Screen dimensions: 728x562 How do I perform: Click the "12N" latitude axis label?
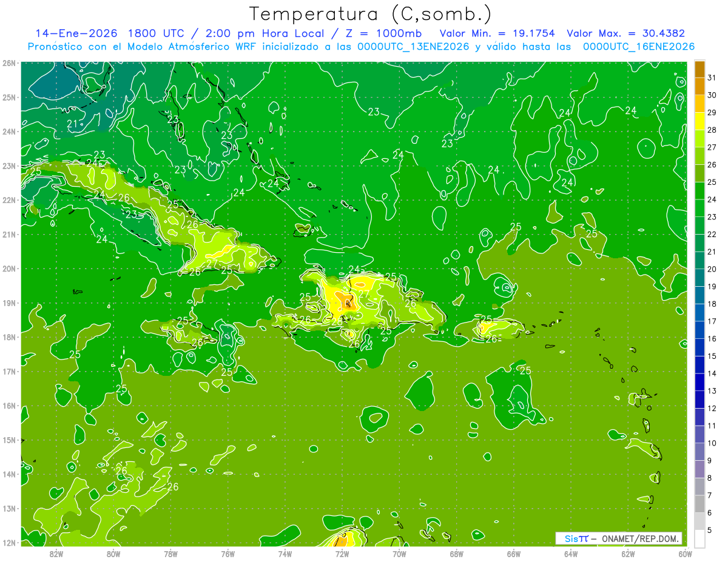tap(9, 543)
